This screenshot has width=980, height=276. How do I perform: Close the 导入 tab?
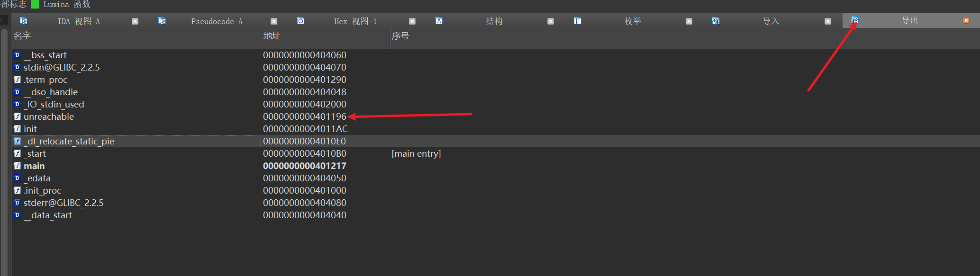point(827,21)
